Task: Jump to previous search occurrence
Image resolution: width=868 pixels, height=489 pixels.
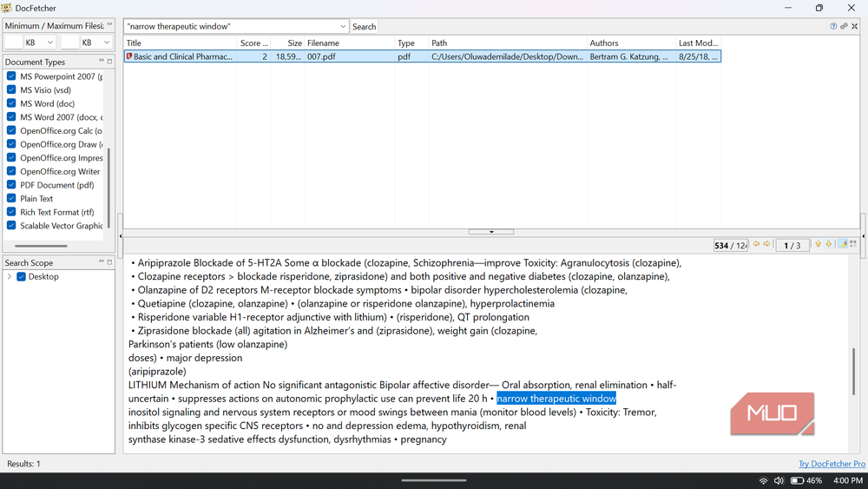Action: coord(819,244)
